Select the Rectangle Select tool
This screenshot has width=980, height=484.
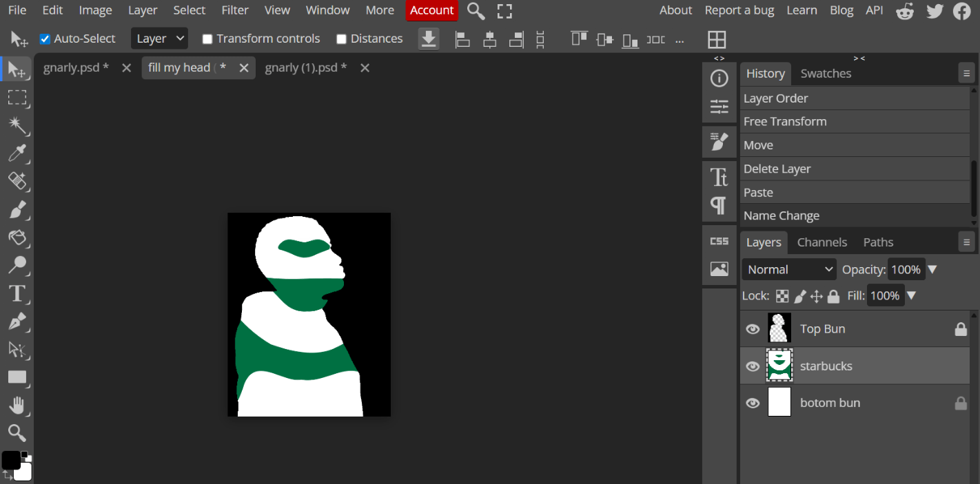17,98
